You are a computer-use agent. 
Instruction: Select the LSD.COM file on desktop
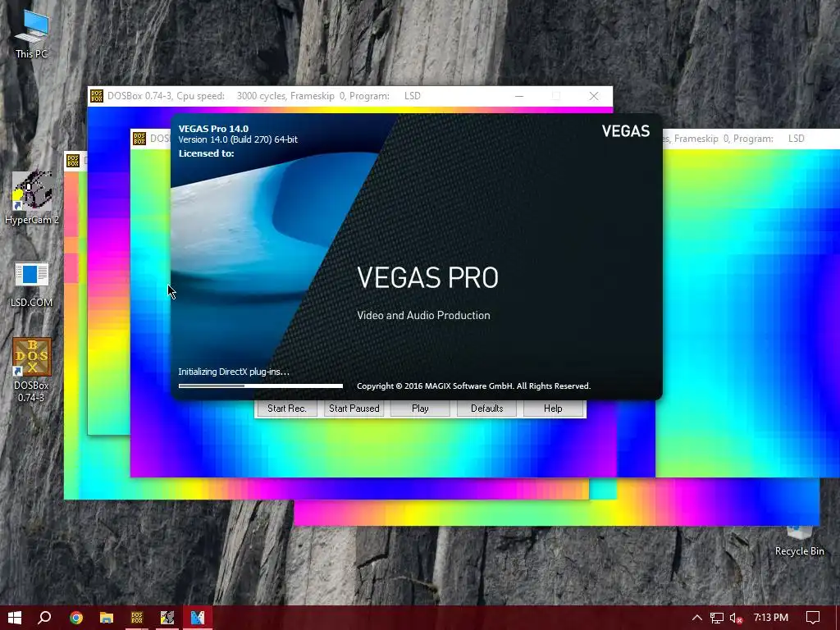coord(32,284)
